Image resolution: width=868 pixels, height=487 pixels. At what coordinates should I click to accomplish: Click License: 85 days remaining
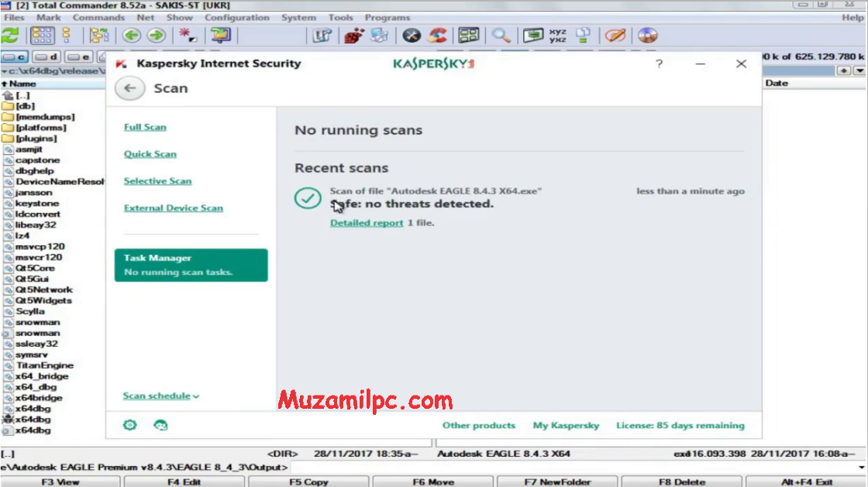[x=680, y=426]
